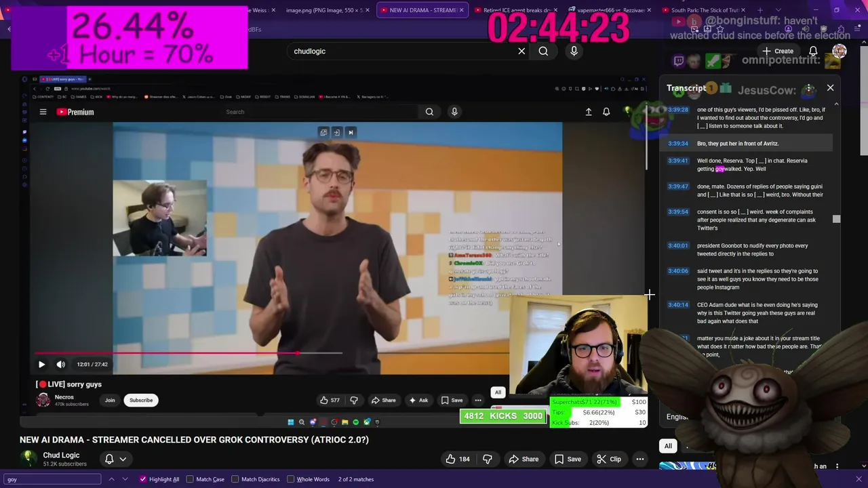The height and width of the screenshot is (488, 868).
Task: Enable the Match Diacritics checkbox
Action: click(x=235, y=479)
